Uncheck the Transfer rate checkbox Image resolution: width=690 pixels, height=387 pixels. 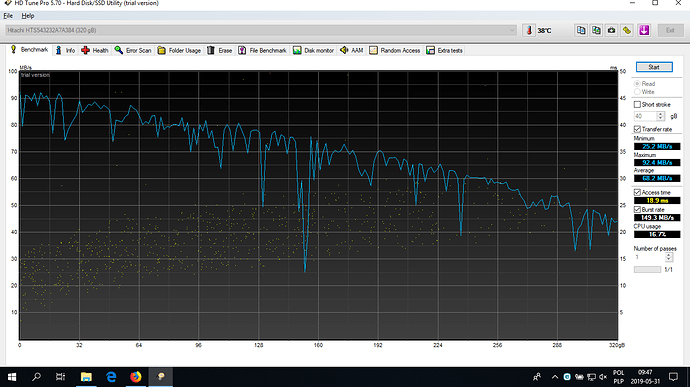[637, 129]
